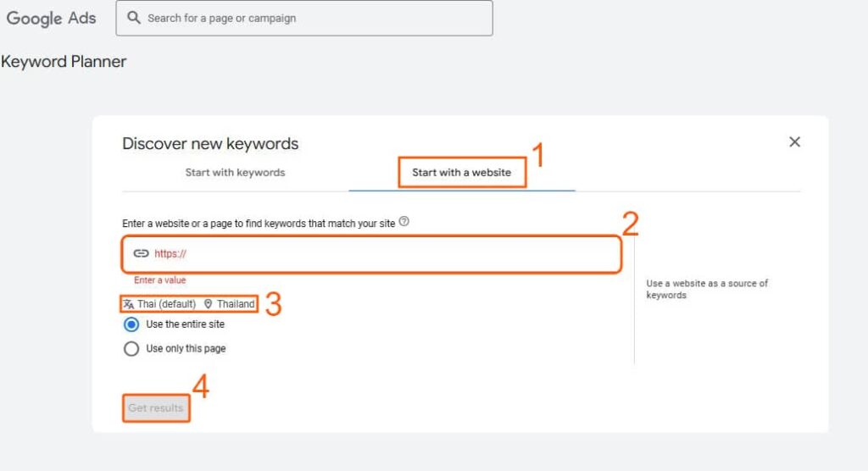Focus the page or campaign search field

314,18
